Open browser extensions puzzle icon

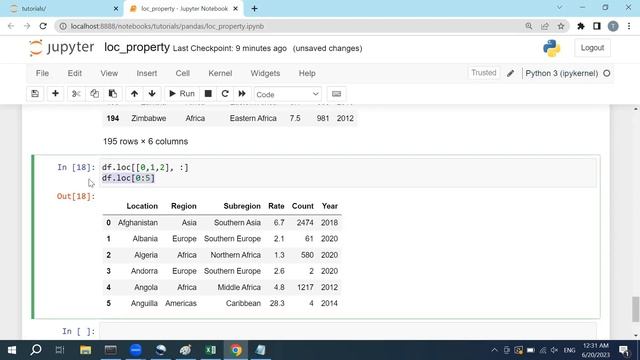(x=581, y=26)
